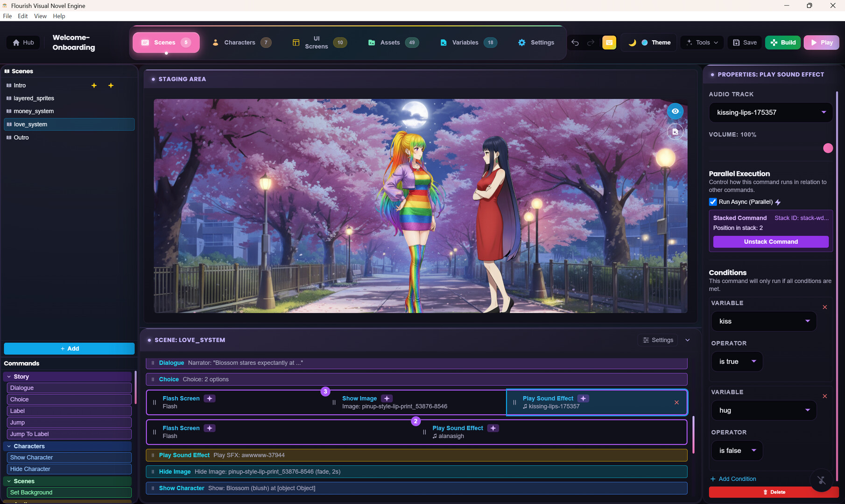Image resolution: width=845 pixels, height=504 pixels.
Task: Open the 'is true' operator dropdown
Action: point(737,362)
